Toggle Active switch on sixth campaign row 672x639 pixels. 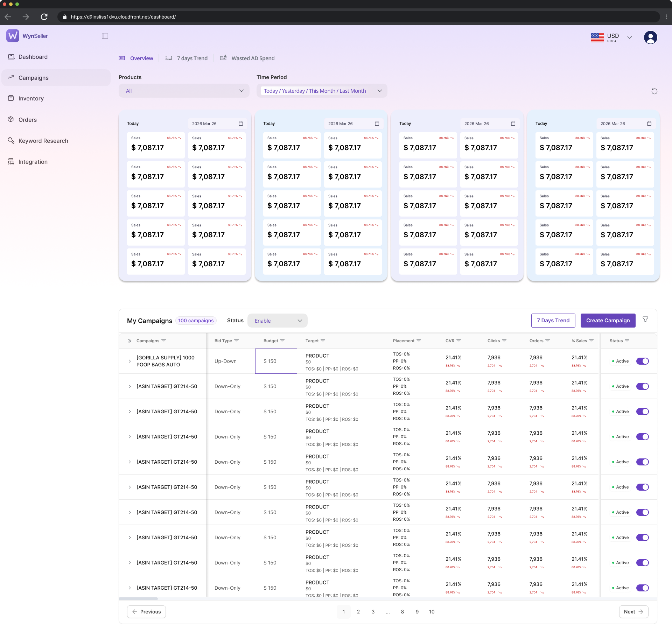(642, 487)
